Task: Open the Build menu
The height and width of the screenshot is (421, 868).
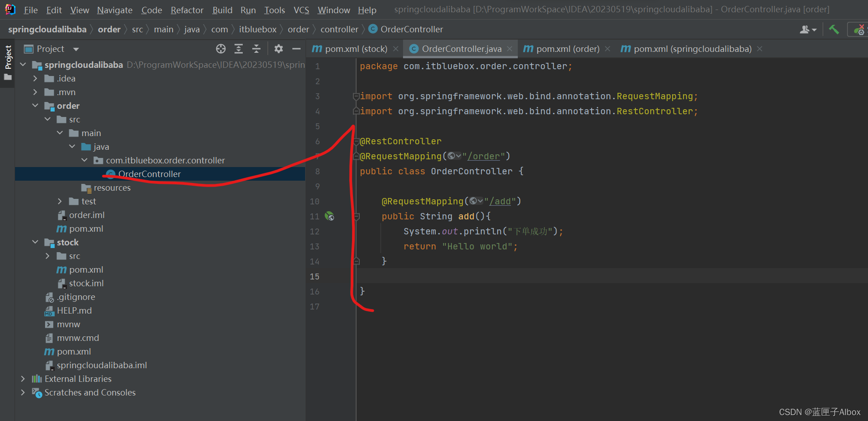Action: point(222,10)
